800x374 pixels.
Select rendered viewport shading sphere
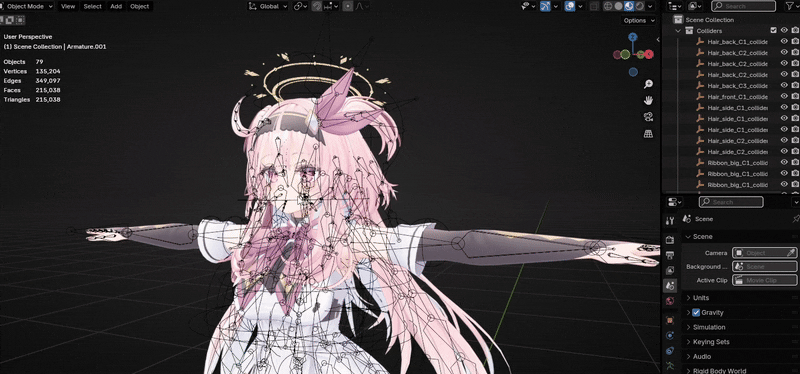point(639,6)
